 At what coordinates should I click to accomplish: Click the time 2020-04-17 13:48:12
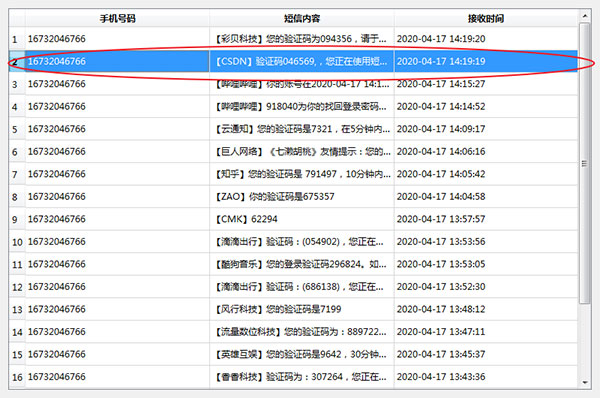[x=441, y=309]
